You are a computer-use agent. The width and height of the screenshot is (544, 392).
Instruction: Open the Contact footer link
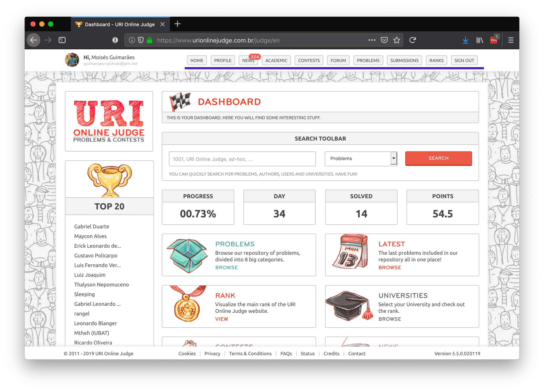click(x=357, y=354)
